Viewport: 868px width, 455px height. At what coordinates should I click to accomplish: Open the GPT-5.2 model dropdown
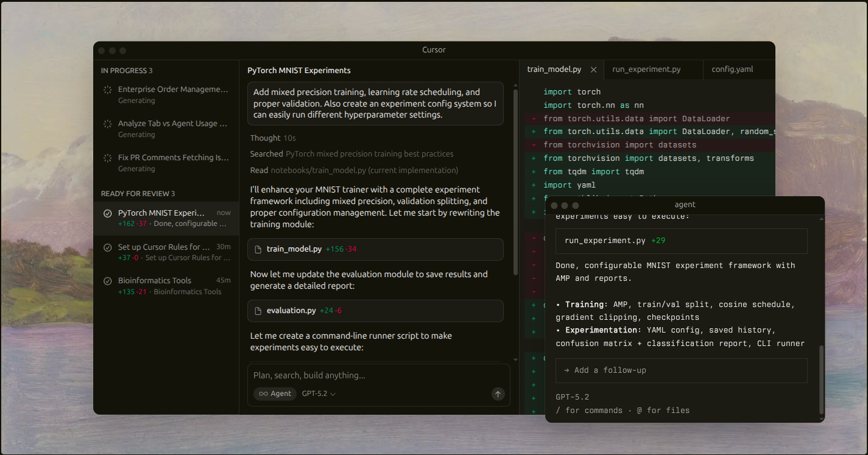317,393
